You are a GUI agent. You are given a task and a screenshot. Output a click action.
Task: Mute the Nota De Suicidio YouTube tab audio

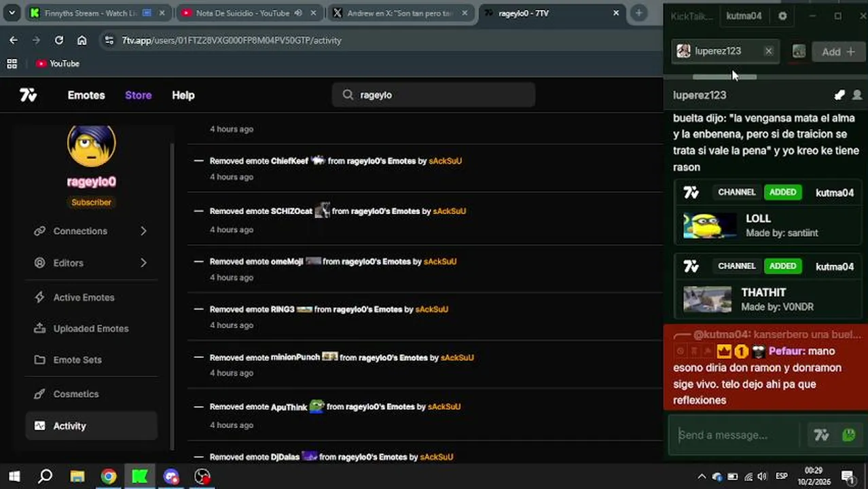[298, 13]
